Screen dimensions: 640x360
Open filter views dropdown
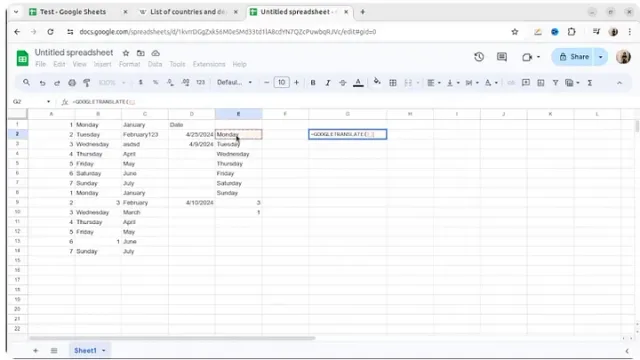pyautogui.click(x=572, y=83)
